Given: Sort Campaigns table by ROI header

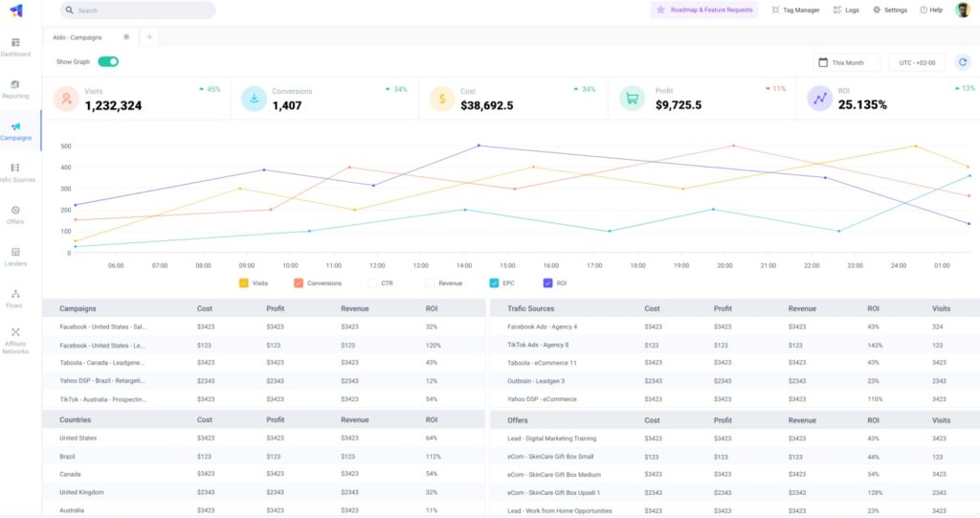Looking at the screenshot, I should click(432, 308).
